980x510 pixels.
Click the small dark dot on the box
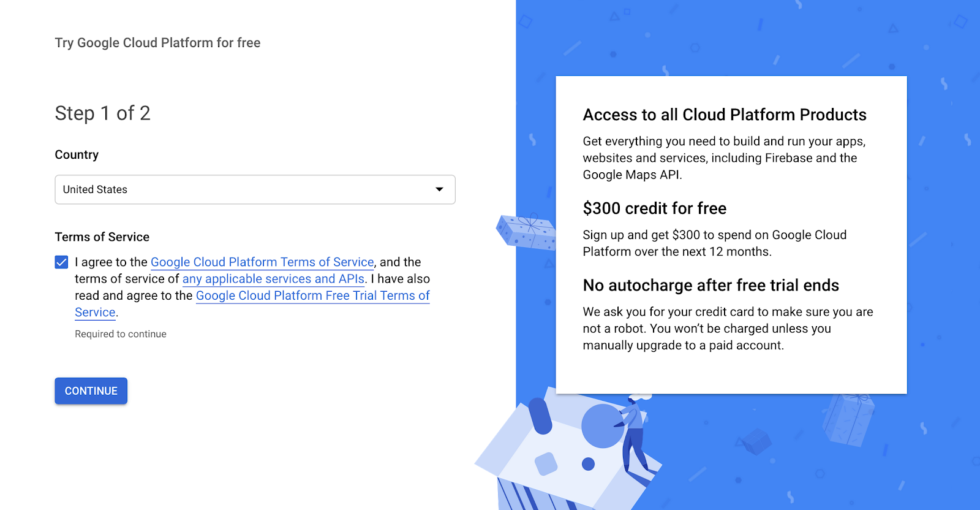pyautogui.click(x=589, y=464)
